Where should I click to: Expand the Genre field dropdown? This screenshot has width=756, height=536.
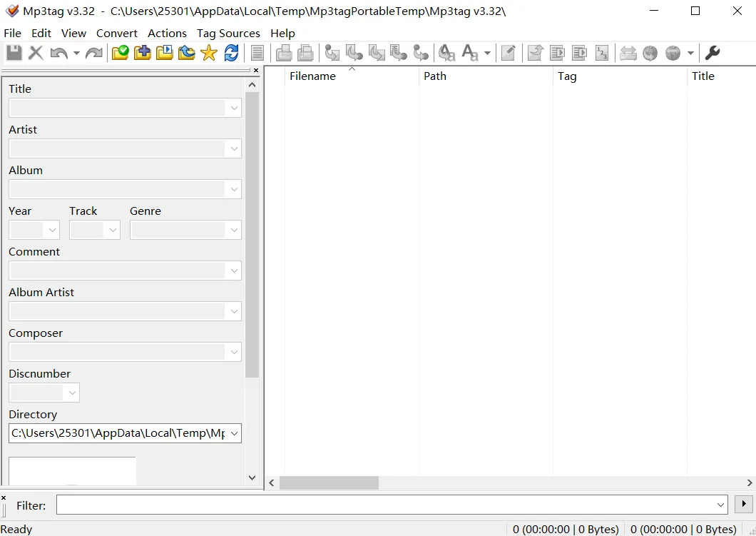coord(234,230)
